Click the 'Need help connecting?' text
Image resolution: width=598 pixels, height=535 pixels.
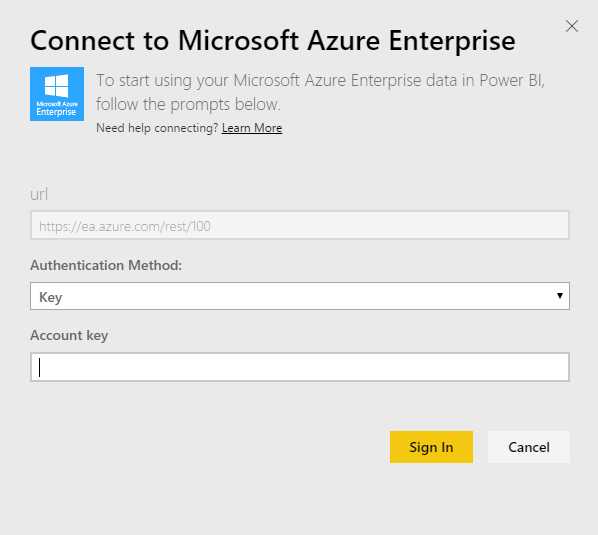tap(157, 128)
